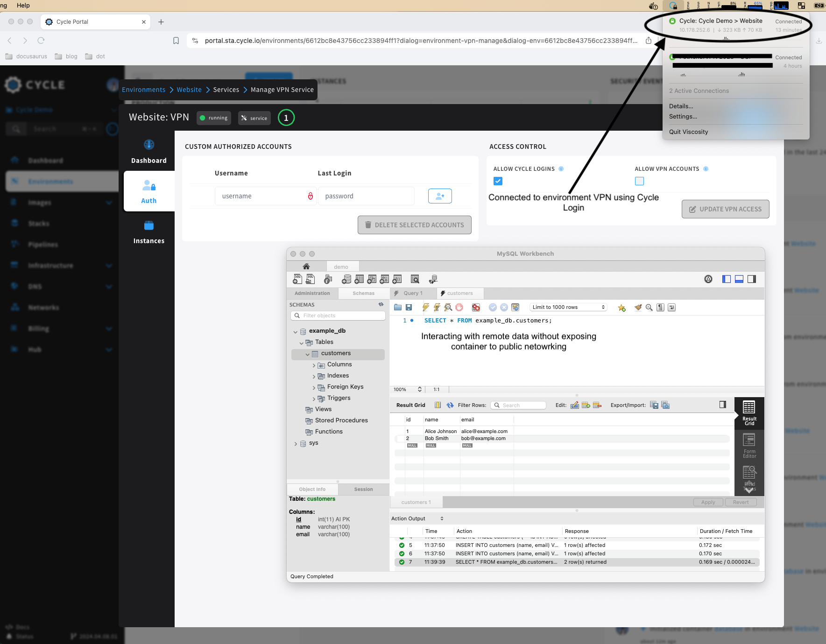Toggle the bottom output panel in Workbench

pos(739,279)
